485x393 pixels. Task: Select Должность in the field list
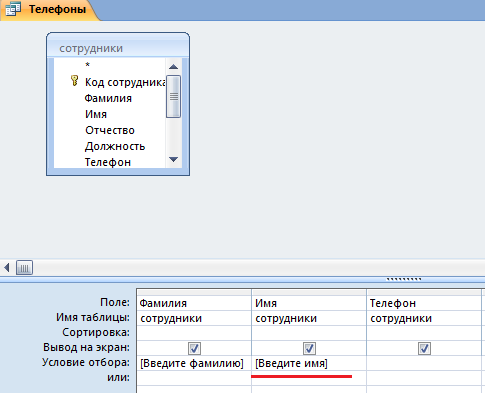click(115, 146)
